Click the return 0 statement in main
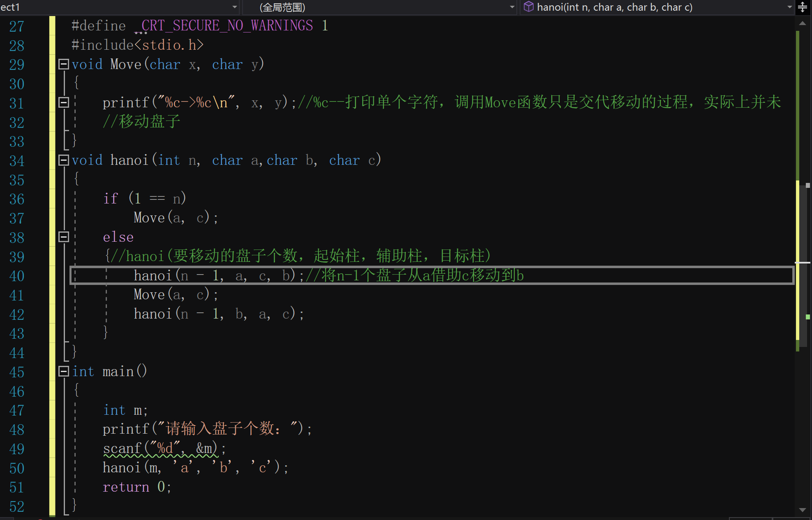The image size is (812, 520). click(136, 487)
